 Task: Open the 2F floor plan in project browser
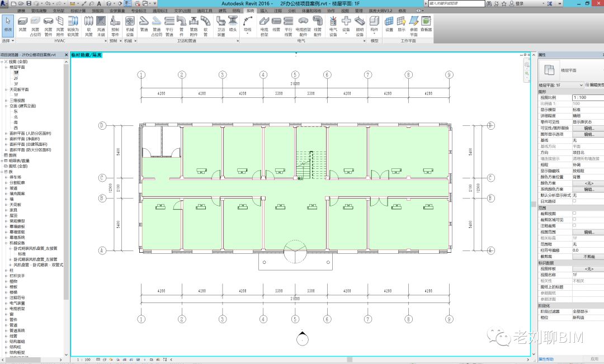[x=16, y=78]
